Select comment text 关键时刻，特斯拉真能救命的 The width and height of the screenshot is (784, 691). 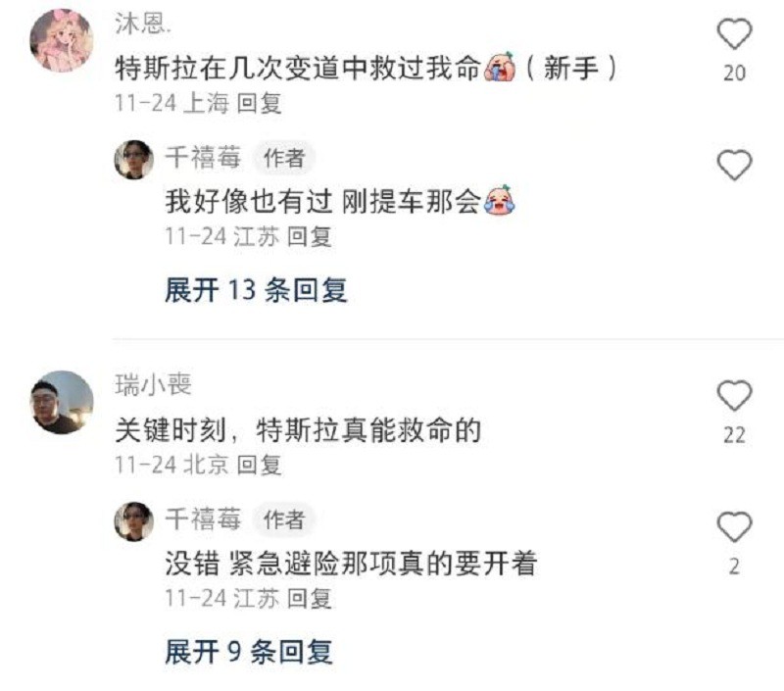click(298, 430)
